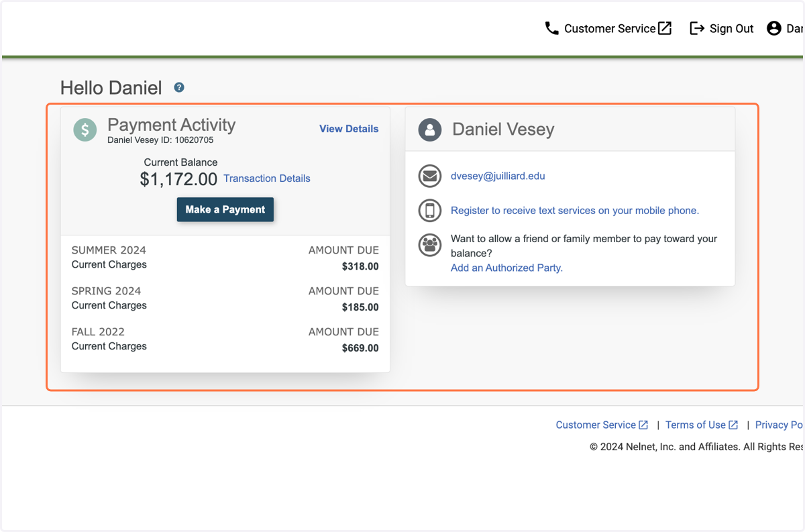The image size is (805, 532).
Task: Select the SUMMER 2024 term heading
Action: point(109,250)
